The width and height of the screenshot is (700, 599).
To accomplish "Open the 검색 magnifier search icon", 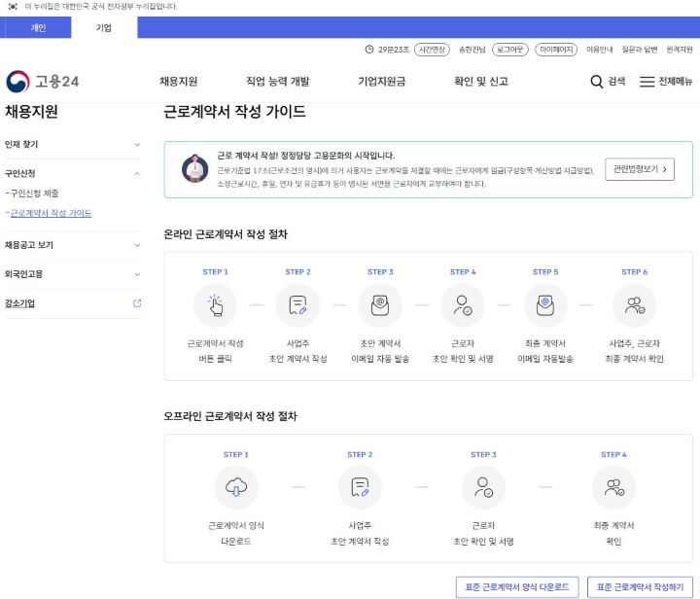I will [596, 82].
